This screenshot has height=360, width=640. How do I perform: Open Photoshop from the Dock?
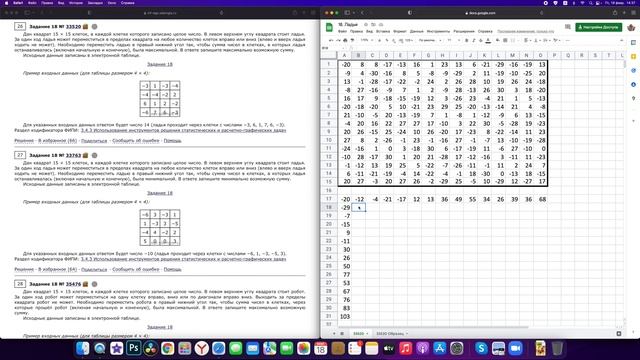[x=133, y=348]
